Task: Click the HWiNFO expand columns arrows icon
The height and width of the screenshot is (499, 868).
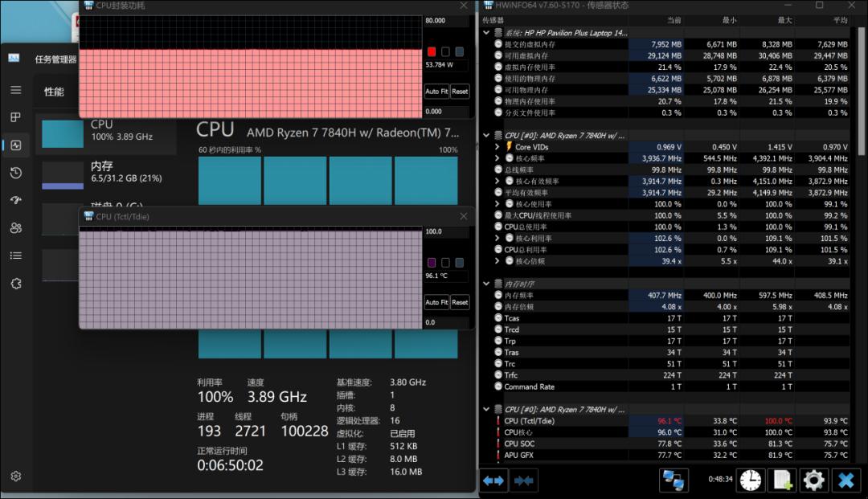Action: pyautogui.click(x=493, y=481)
